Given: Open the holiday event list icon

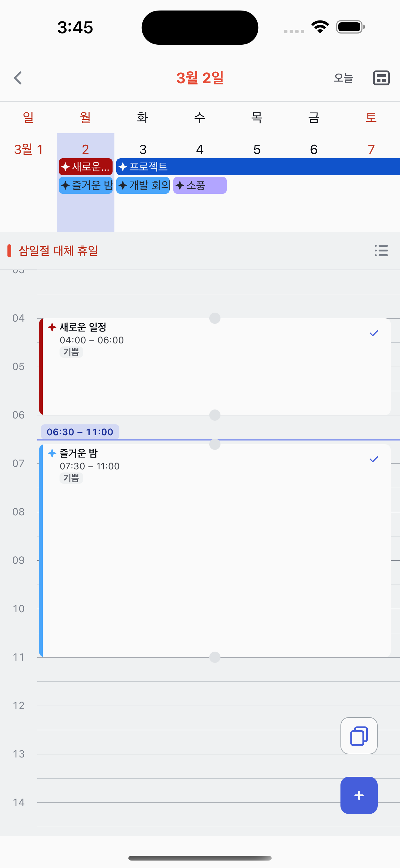Looking at the screenshot, I should [x=381, y=251].
